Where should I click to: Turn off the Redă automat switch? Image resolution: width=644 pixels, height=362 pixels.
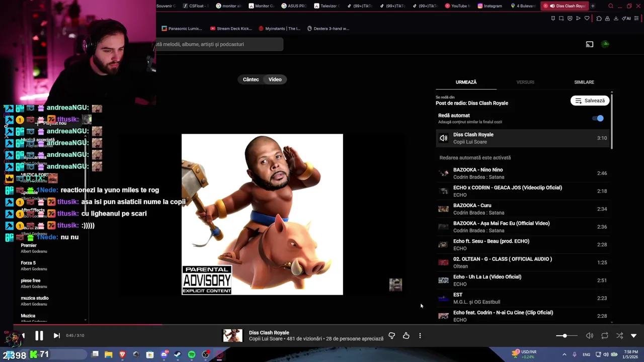pyautogui.click(x=598, y=118)
